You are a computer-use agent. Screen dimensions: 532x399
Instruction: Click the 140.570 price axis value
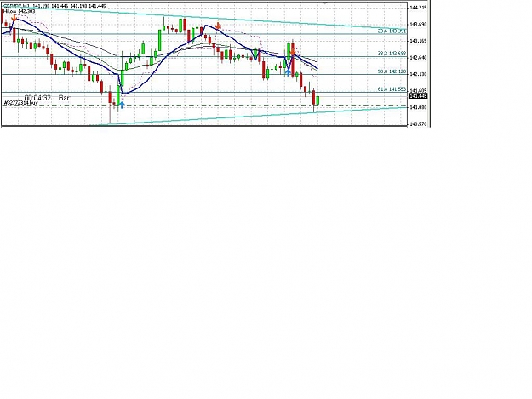tap(418, 124)
